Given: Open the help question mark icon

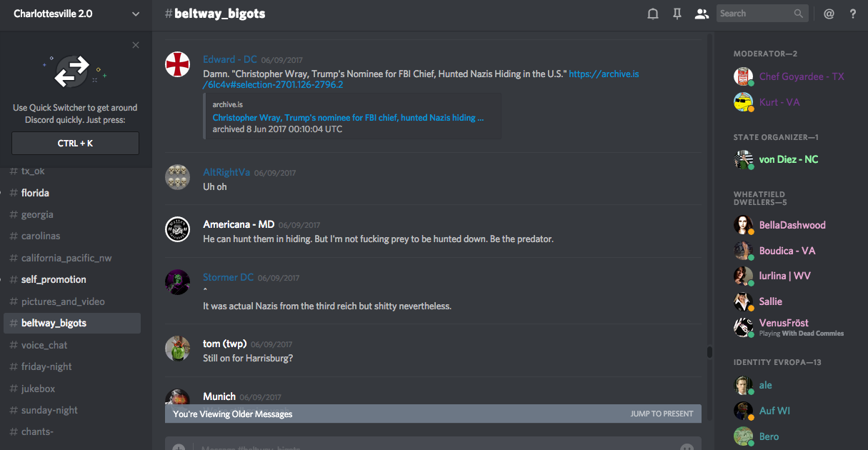Looking at the screenshot, I should pyautogui.click(x=853, y=14).
